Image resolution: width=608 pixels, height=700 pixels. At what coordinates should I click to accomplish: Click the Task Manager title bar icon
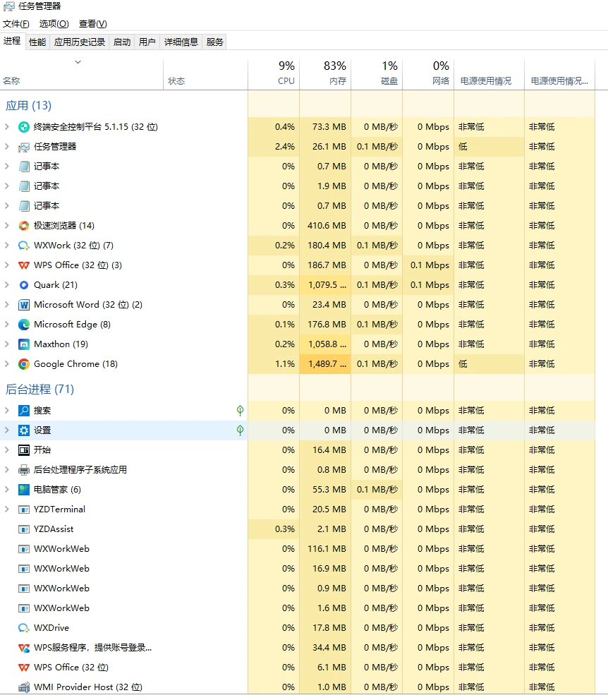coord(8,6)
